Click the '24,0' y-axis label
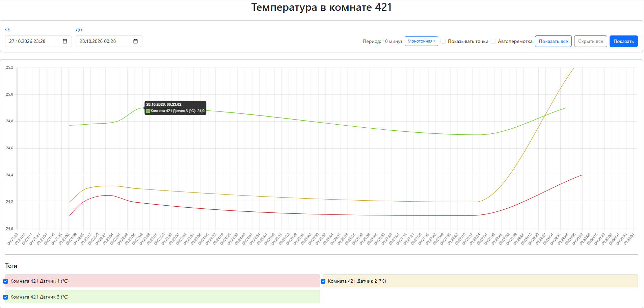This screenshot has width=644, height=308. coord(9,229)
